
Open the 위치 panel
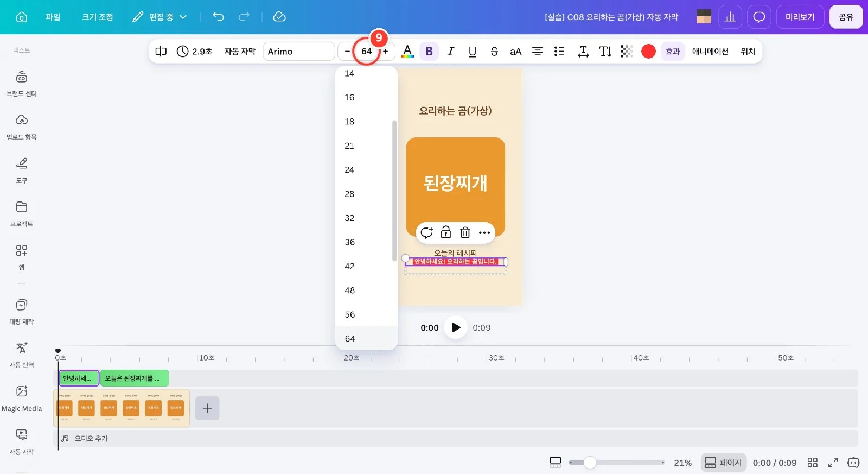point(748,52)
